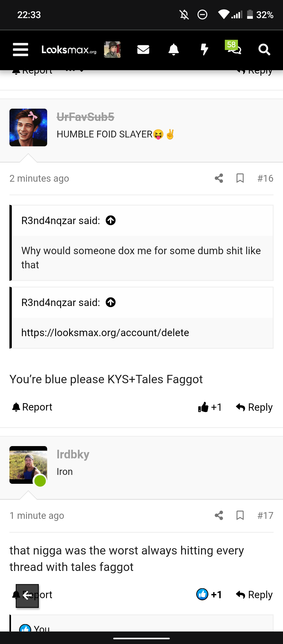The height and width of the screenshot is (644, 283).
Task: Share post #16 via share icon
Action: click(219, 178)
